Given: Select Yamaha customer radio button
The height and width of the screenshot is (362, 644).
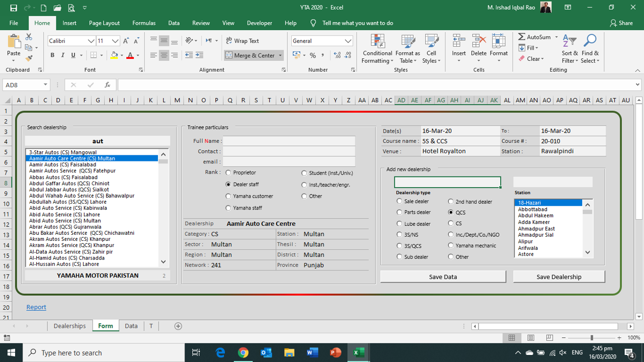Looking at the screenshot, I should [228, 196].
